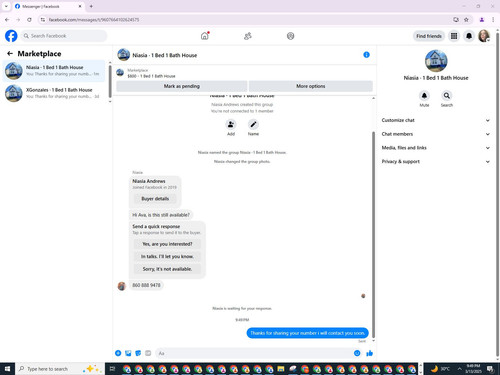Open more actions plus icon in composer
Viewport: 500px width, 375px height.
pyautogui.click(x=118, y=353)
